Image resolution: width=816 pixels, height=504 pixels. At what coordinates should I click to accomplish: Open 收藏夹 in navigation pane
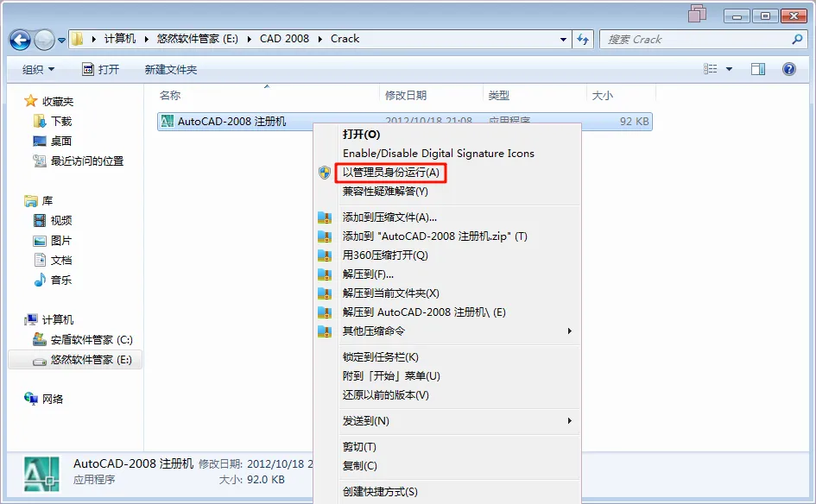(48, 102)
